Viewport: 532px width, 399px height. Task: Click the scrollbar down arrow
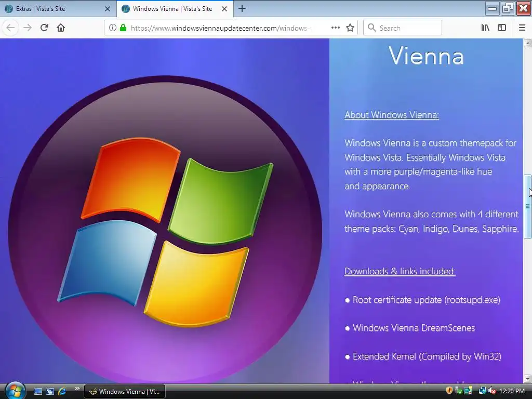click(x=528, y=379)
